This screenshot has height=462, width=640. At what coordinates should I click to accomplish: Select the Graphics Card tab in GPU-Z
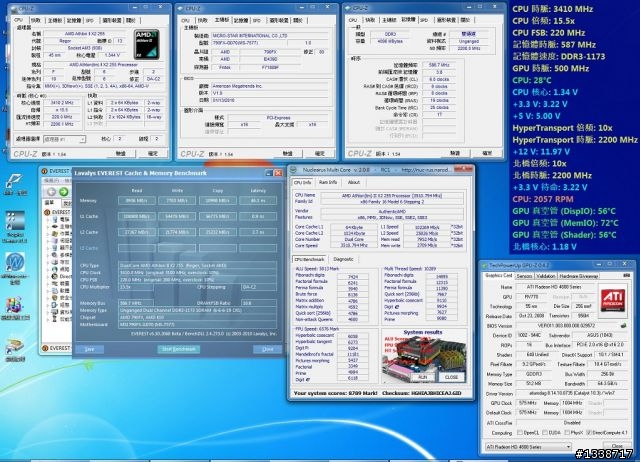pyautogui.click(x=498, y=276)
